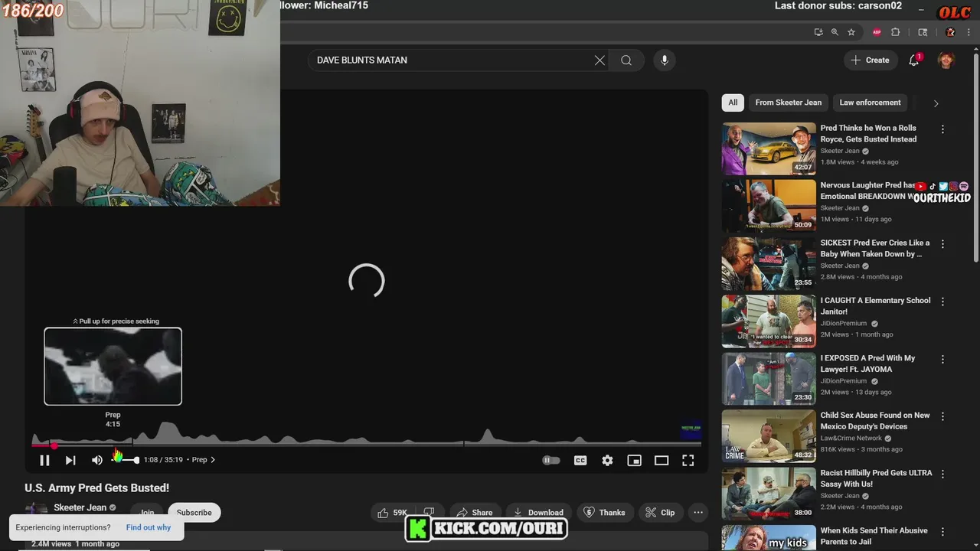Open the 48:32 Law&Crime thumbnail

[x=769, y=435]
